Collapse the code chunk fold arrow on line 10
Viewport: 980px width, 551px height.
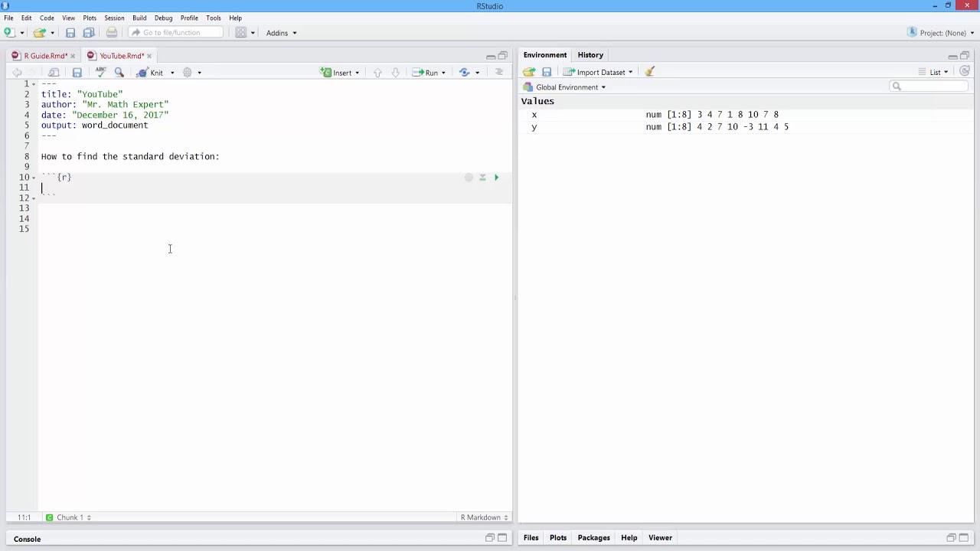pyautogui.click(x=34, y=178)
